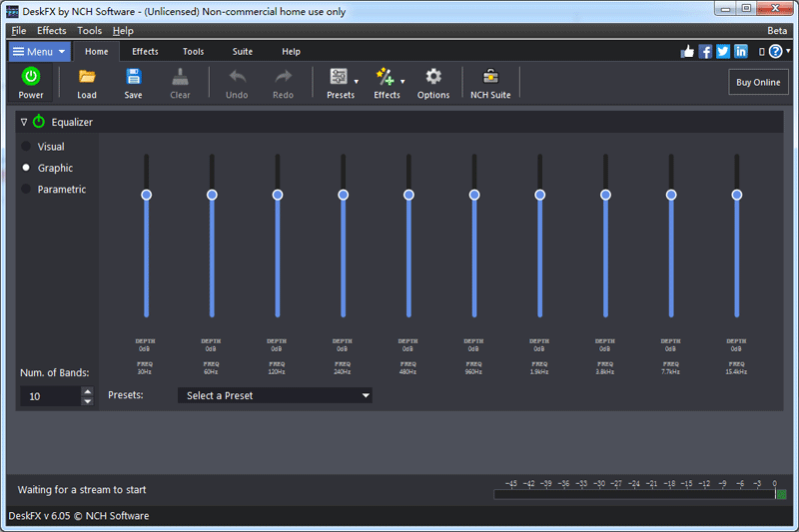
Task: Open the File menu
Action: click(19, 31)
